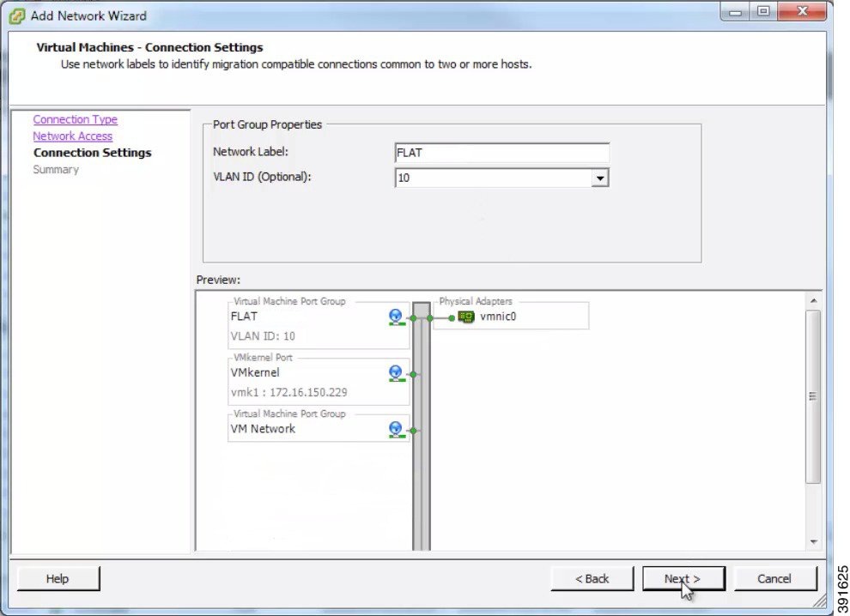Click the 'VM Network' port group name
This screenshot has height=616, width=850.
click(263, 429)
